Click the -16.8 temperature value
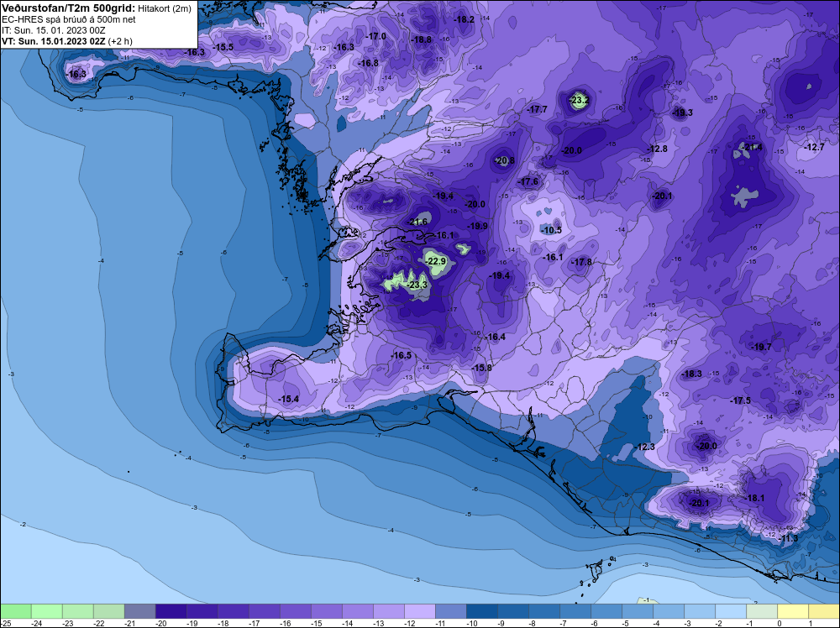840x628 pixels. click(368, 63)
